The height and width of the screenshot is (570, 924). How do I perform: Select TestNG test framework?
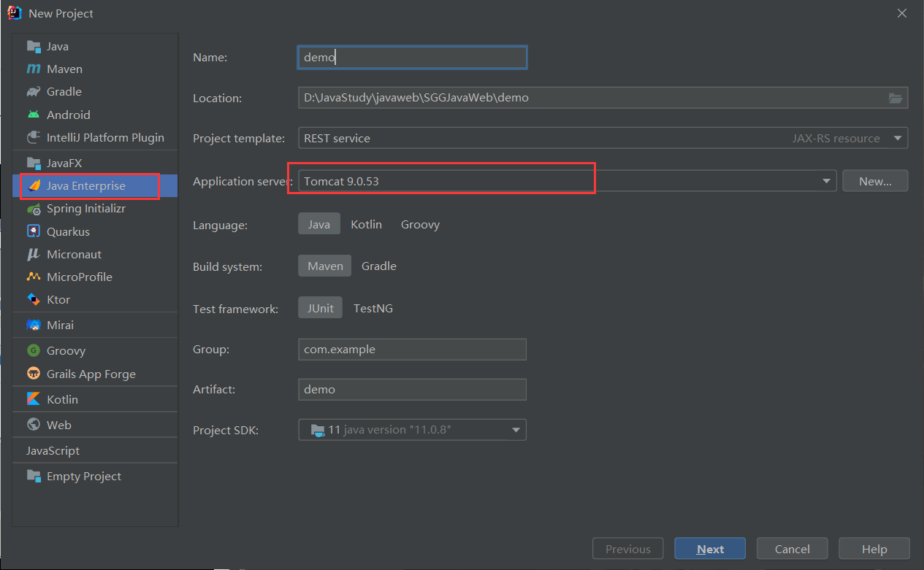pos(373,308)
